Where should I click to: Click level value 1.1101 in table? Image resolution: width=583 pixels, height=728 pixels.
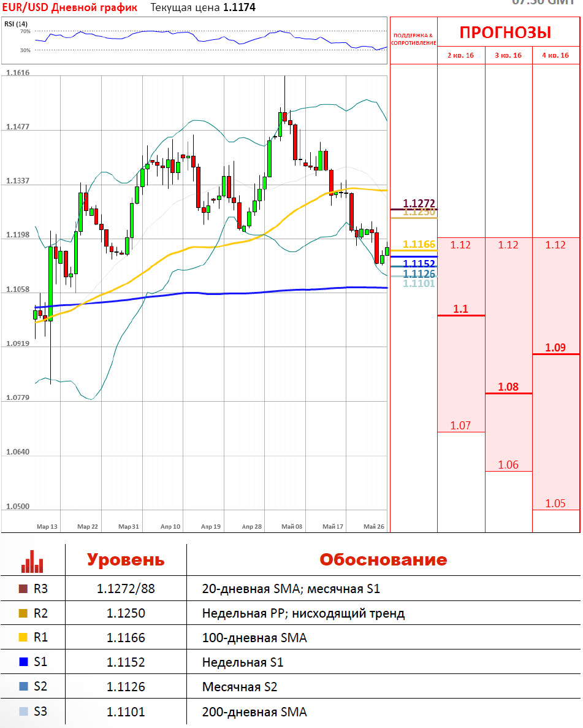[126, 712]
